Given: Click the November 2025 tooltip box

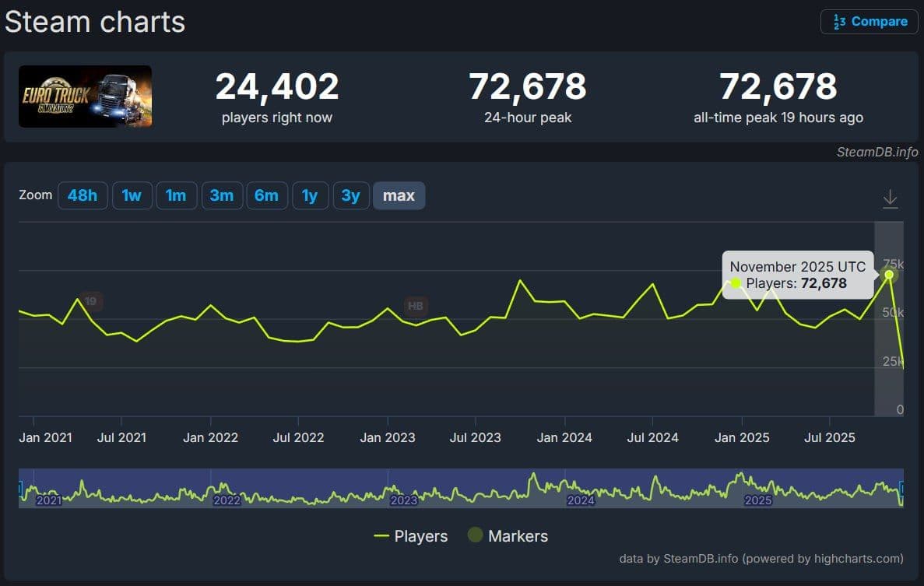Looking at the screenshot, I should point(797,275).
